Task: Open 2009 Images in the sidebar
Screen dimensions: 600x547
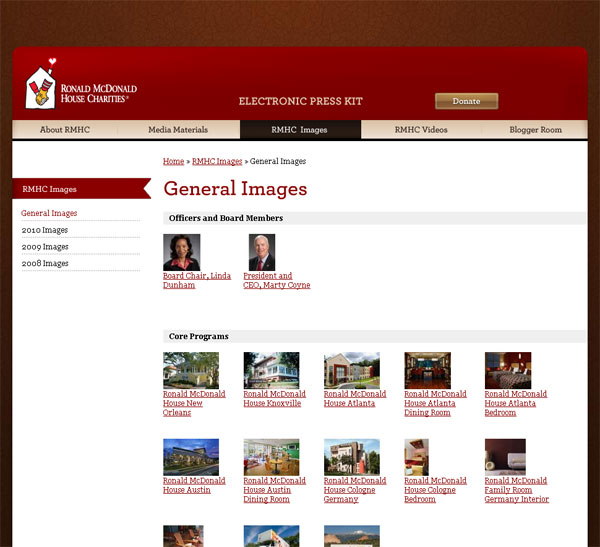Action: (x=45, y=247)
